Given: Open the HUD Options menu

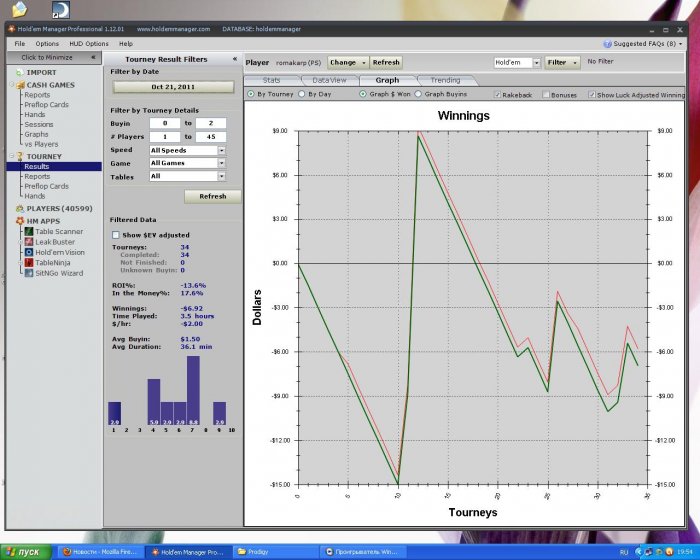Looking at the screenshot, I should (89, 44).
